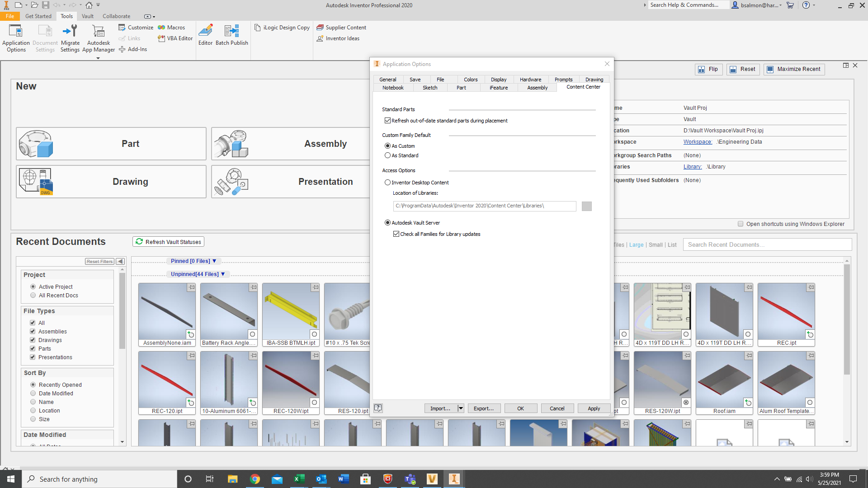Click the Batch Publish icon
This screenshot has width=868, height=488.
pyautogui.click(x=231, y=31)
